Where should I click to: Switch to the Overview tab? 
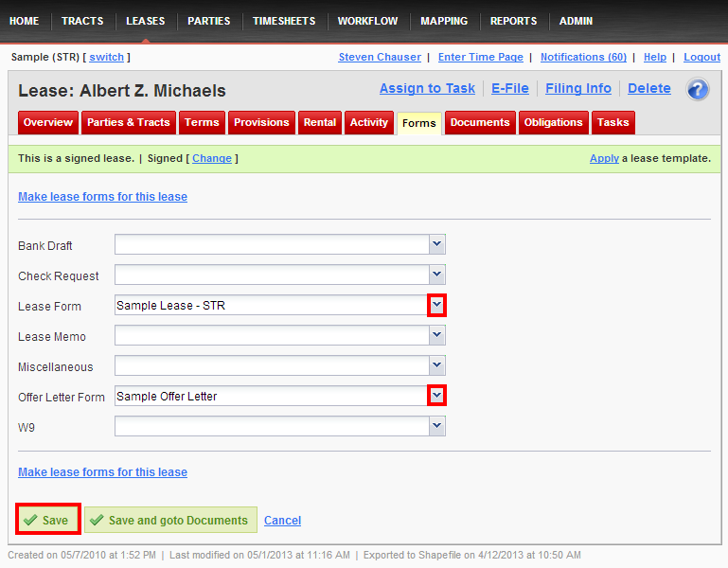(48, 123)
